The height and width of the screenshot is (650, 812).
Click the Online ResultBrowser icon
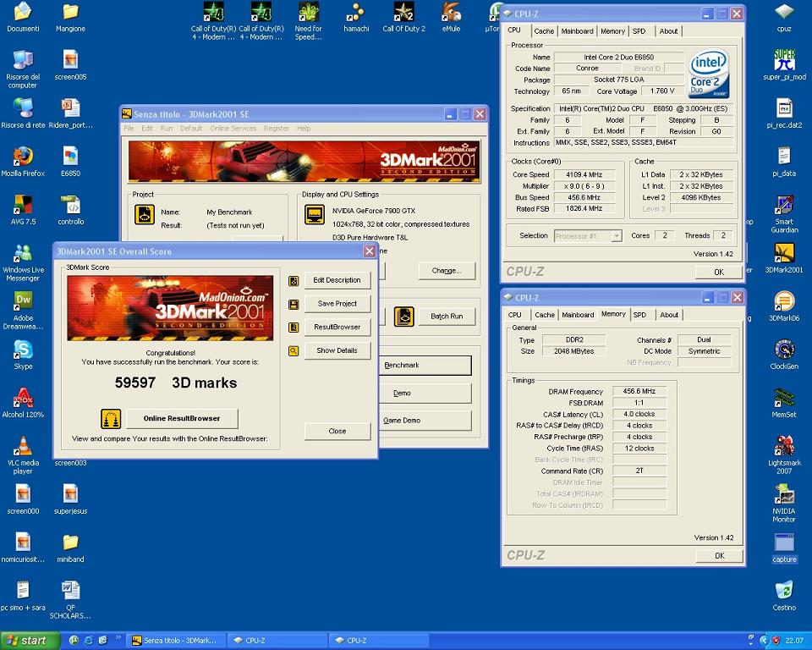(x=111, y=419)
